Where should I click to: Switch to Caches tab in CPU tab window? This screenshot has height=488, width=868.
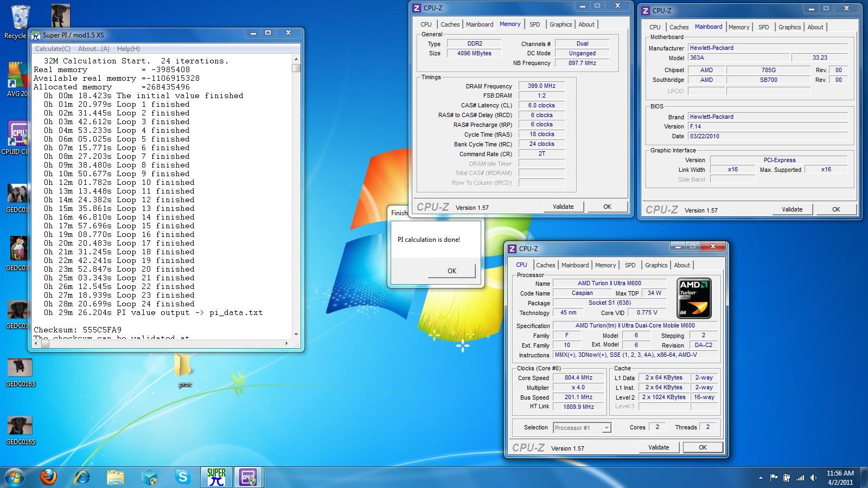(546, 265)
